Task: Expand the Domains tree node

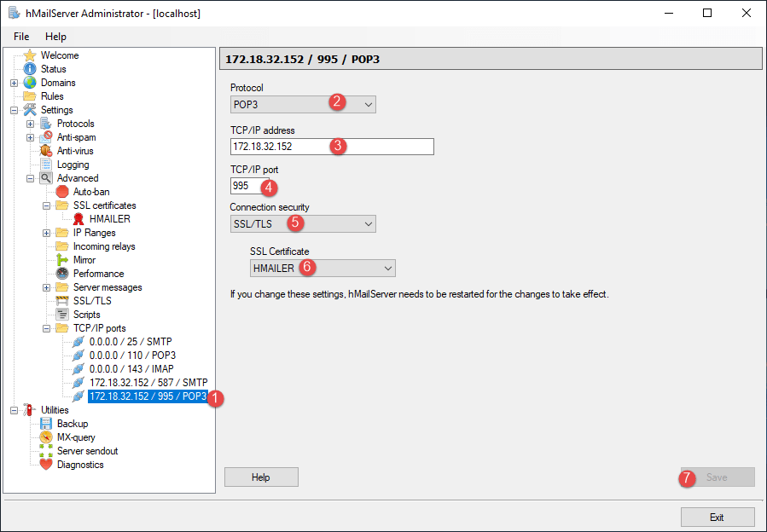Action: coord(15,83)
